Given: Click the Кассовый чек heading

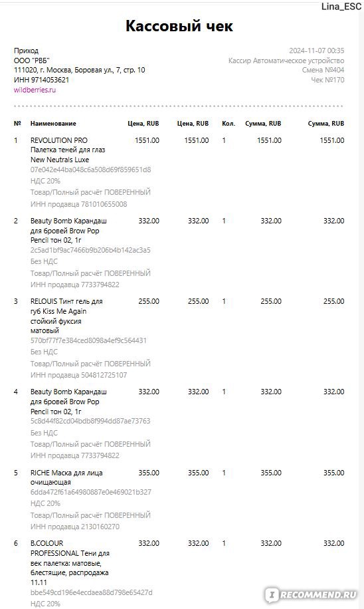Looking at the screenshot, I should [x=179, y=26].
